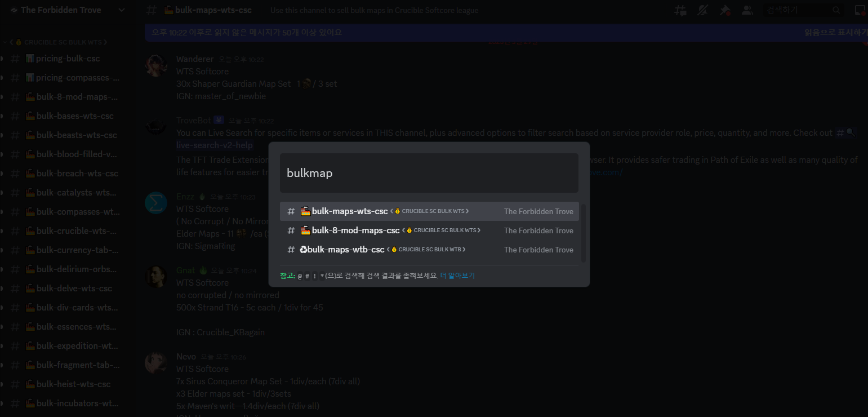Show the member list icon
Viewport: 868px width, 417px height.
[x=747, y=10]
